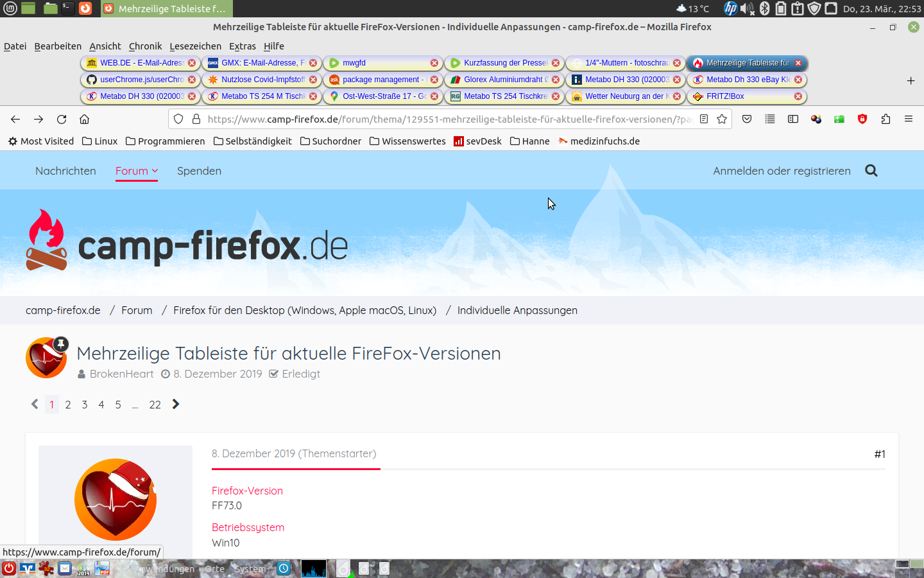Viewport: 924px width, 578px height.
Task: View site security lock information
Action: [196, 119]
